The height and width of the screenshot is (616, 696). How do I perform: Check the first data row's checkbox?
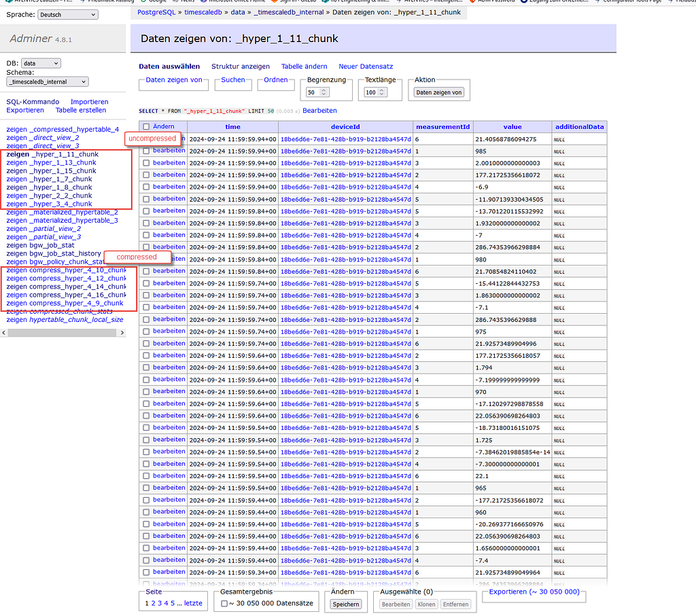[145, 138]
